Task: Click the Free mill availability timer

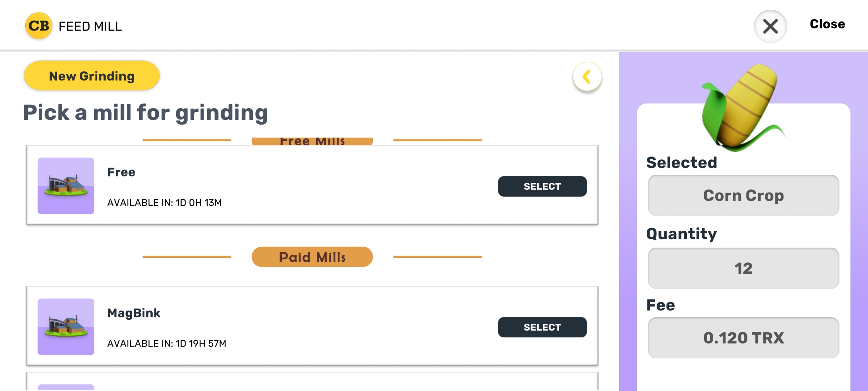Action: coord(165,203)
